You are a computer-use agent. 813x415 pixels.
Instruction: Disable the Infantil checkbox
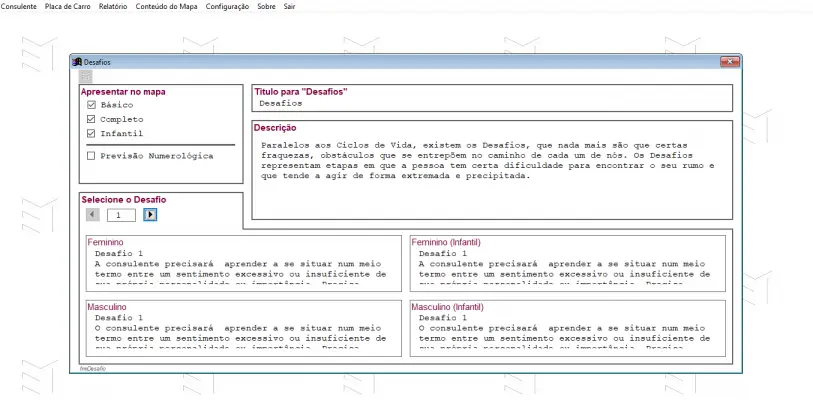92,133
